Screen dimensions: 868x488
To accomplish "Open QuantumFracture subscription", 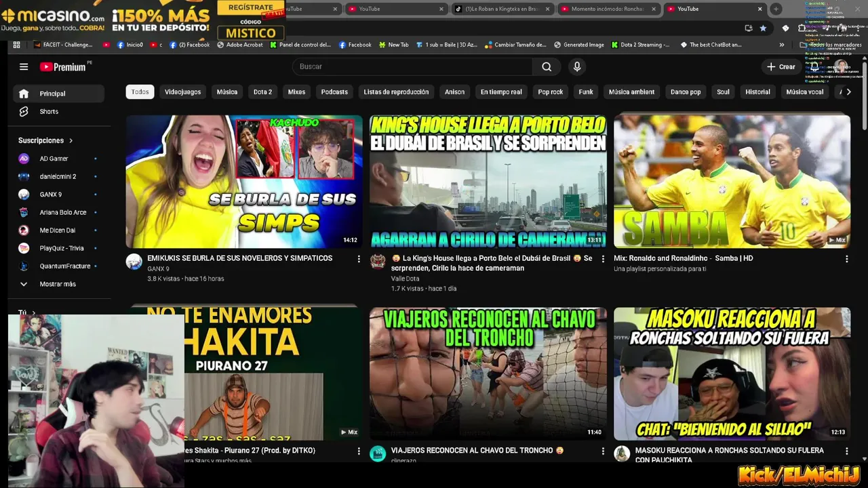I will pyautogui.click(x=58, y=266).
